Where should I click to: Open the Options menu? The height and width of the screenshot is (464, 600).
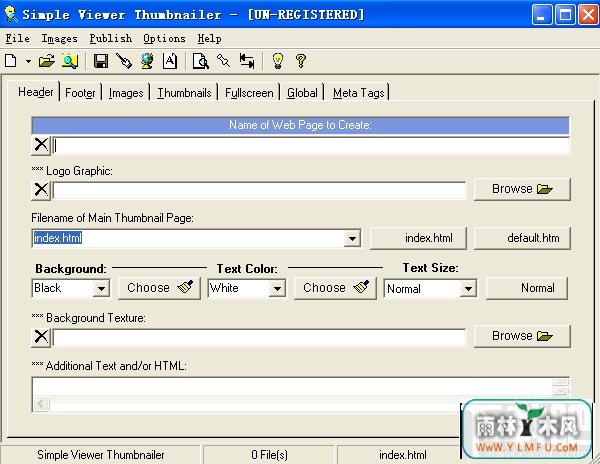(164, 38)
